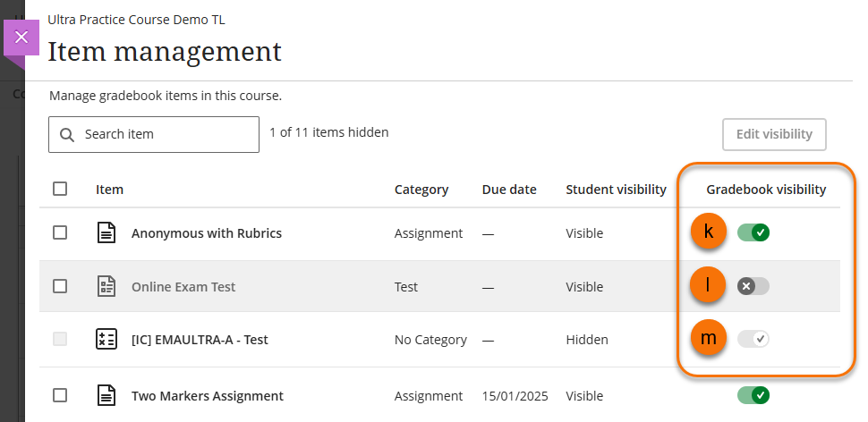
Task: Click the orange 'm' annotation marker
Action: click(x=709, y=339)
